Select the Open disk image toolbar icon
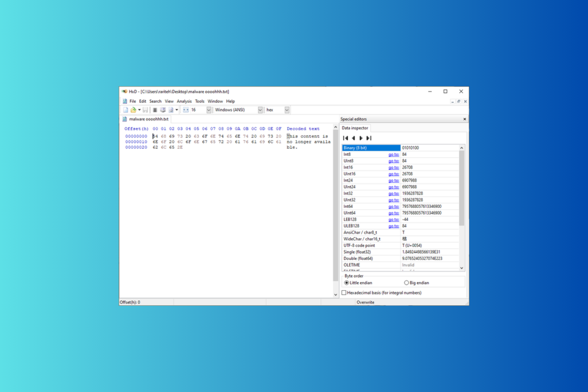588x392 pixels. click(x=171, y=110)
